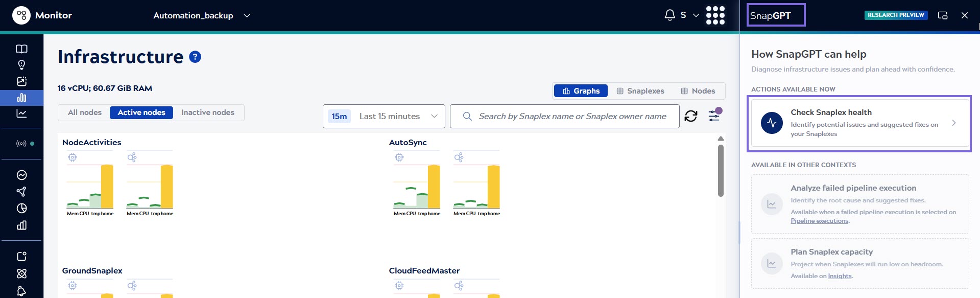Click the AutoSync Snaplex title

[x=408, y=143]
